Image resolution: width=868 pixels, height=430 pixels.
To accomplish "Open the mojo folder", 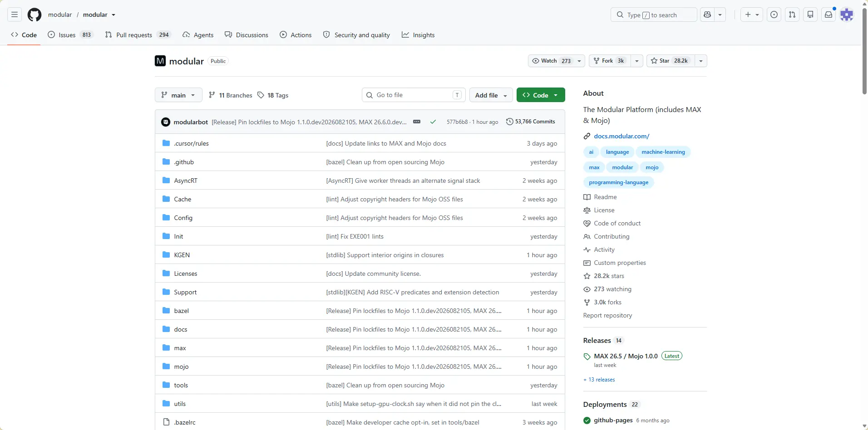I will (x=181, y=366).
